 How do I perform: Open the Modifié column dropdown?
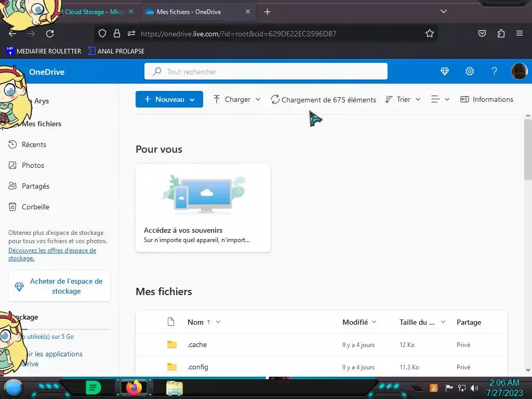pyautogui.click(x=360, y=322)
